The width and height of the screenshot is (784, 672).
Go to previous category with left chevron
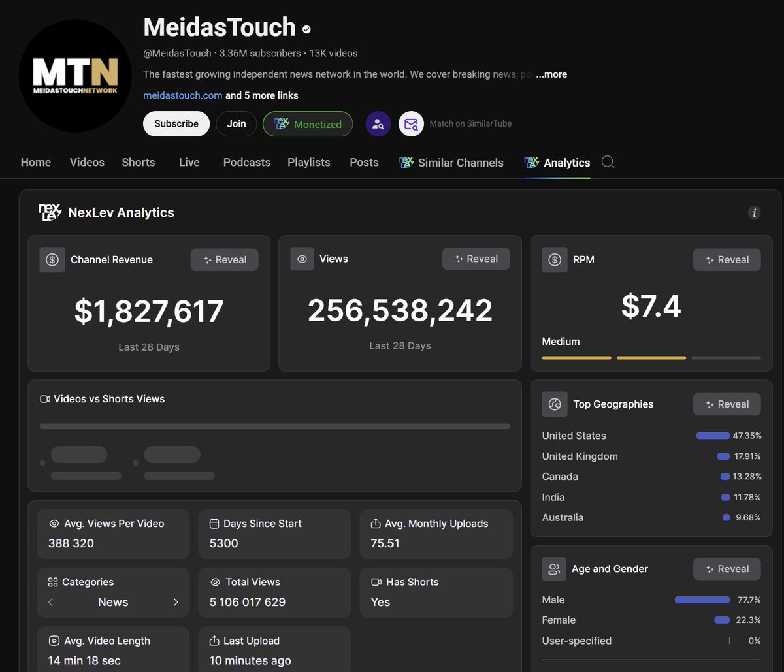(x=51, y=602)
